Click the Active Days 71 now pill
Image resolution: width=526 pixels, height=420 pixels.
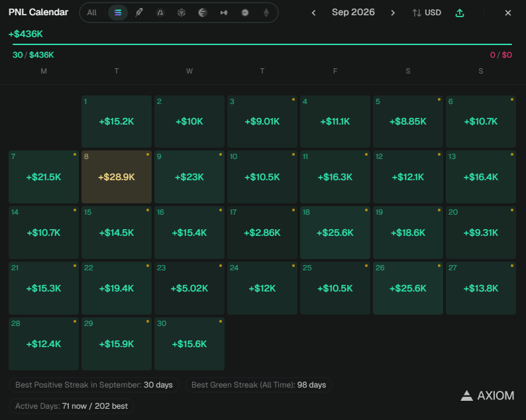(x=72, y=406)
